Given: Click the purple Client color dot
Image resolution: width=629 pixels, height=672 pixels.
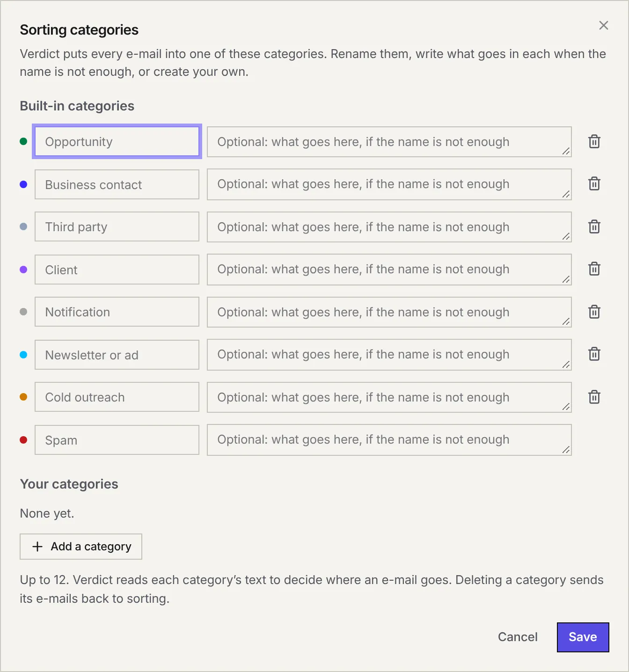Looking at the screenshot, I should [x=23, y=270].
